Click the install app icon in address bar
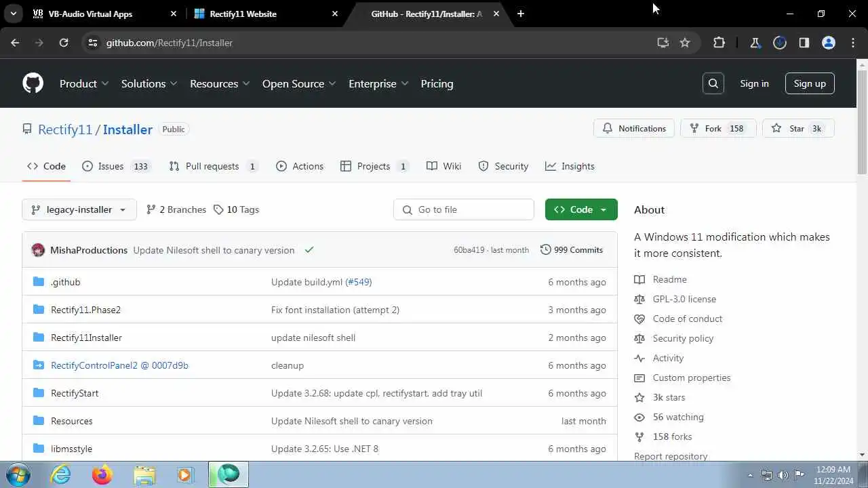 [663, 43]
